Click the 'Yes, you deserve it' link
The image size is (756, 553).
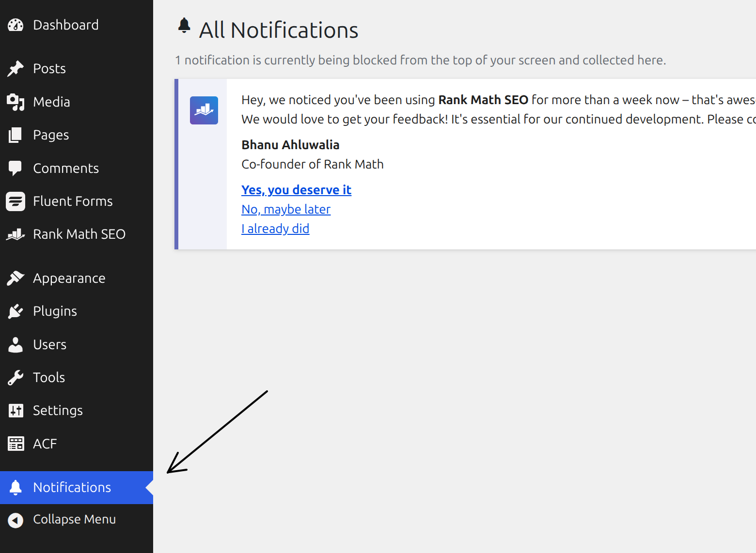pos(296,190)
